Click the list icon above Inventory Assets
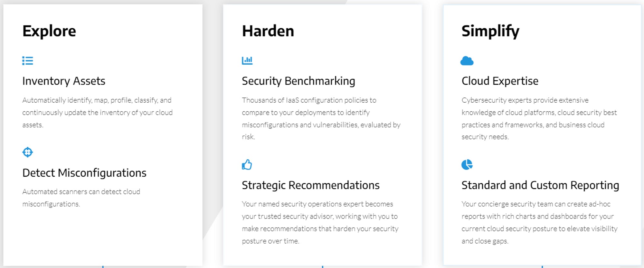The width and height of the screenshot is (644, 268). click(28, 61)
